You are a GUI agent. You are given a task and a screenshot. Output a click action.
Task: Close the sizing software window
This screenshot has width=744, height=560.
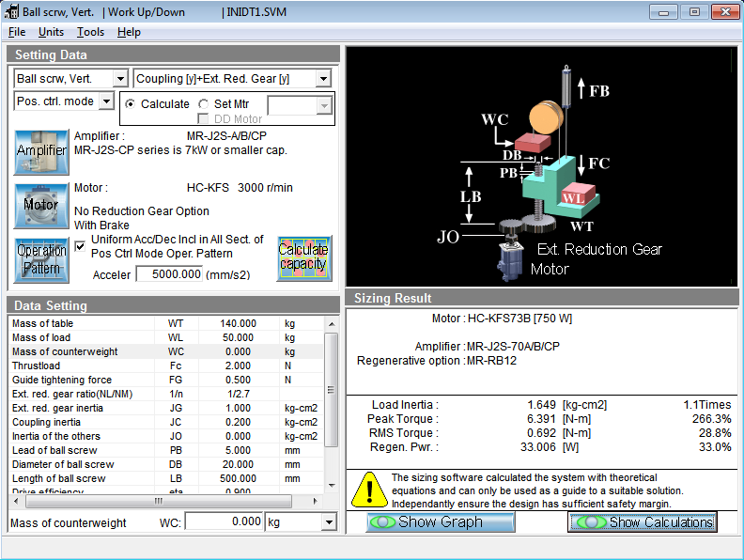pyautogui.click(x=725, y=12)
